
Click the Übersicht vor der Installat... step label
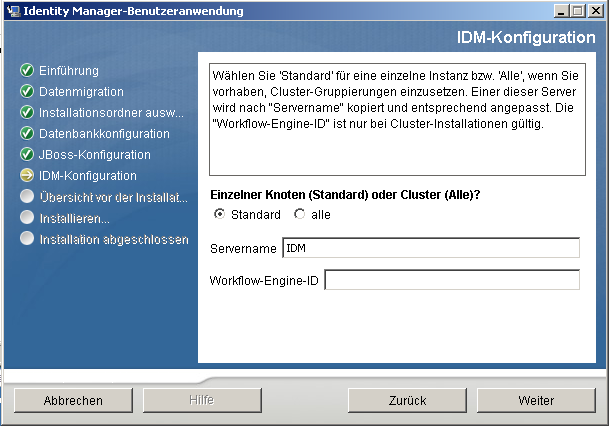tap(114, 197)
